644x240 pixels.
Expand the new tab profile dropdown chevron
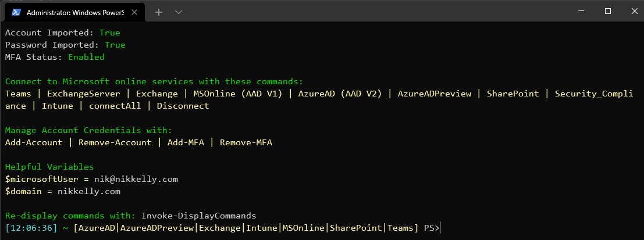178,12
